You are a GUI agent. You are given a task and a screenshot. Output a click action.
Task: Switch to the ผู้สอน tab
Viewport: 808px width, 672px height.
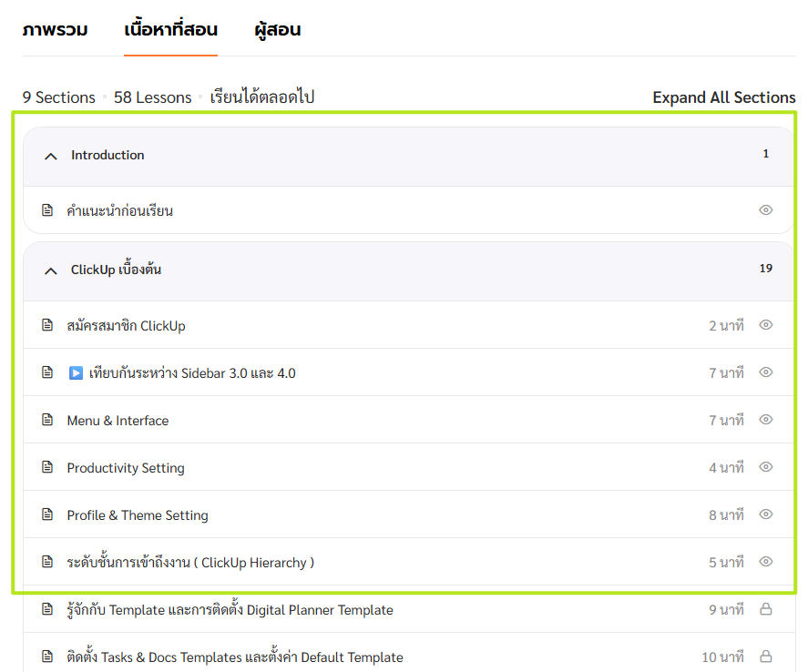click(277, 30)
